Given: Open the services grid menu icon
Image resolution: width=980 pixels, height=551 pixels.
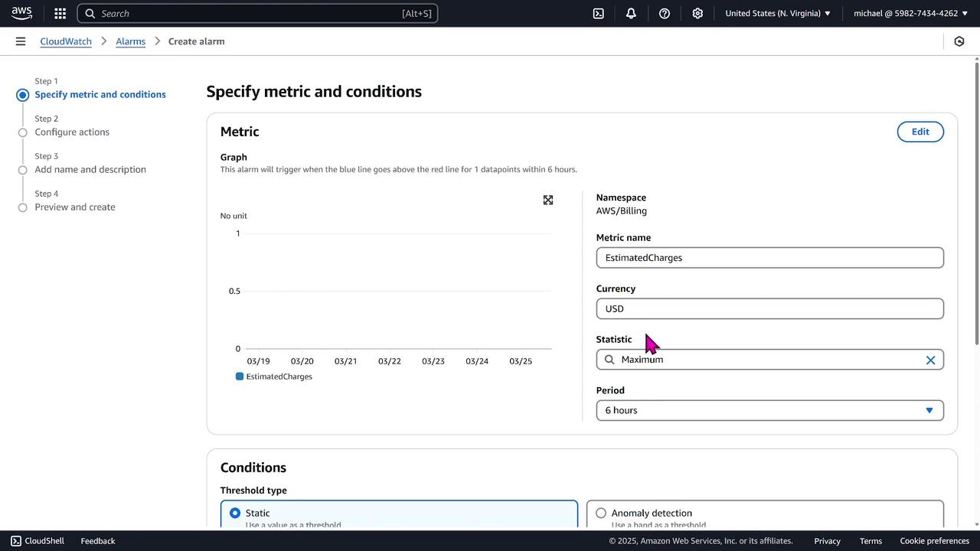Looking at the screenshot, I should coord(60,13).
